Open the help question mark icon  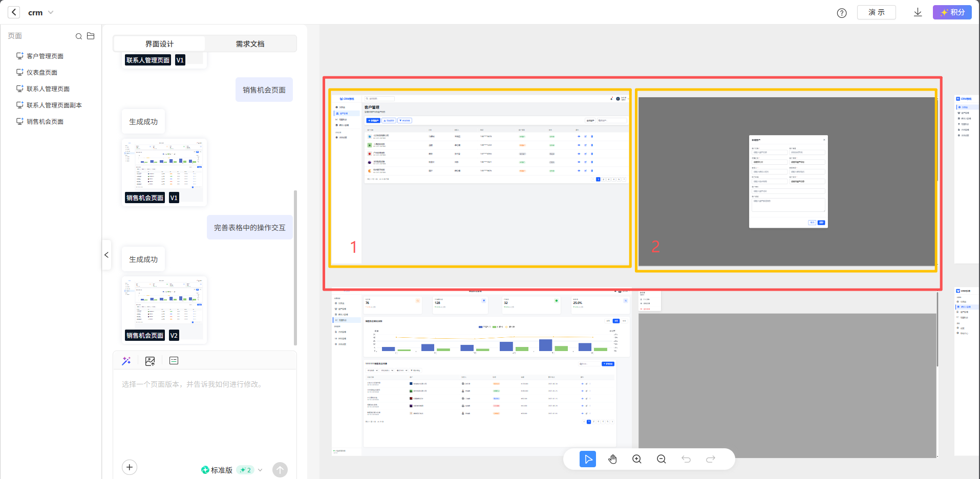point(842,13)
